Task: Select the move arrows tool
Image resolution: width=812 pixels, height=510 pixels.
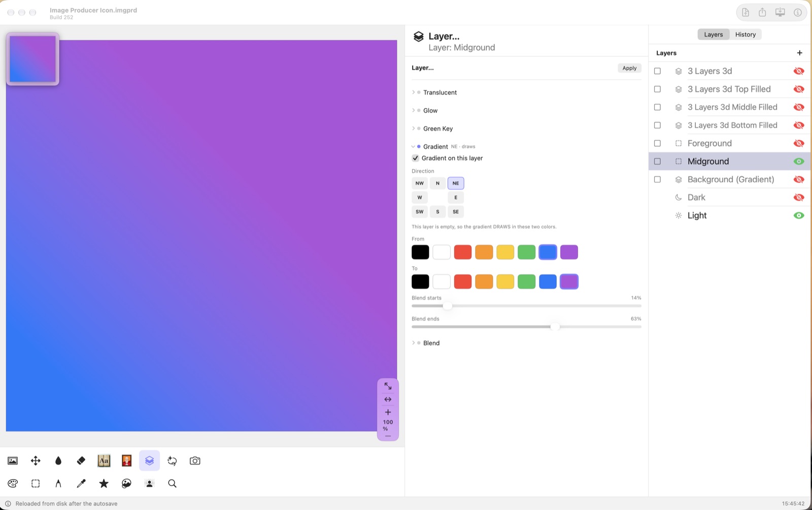Action: coord(36,461)
